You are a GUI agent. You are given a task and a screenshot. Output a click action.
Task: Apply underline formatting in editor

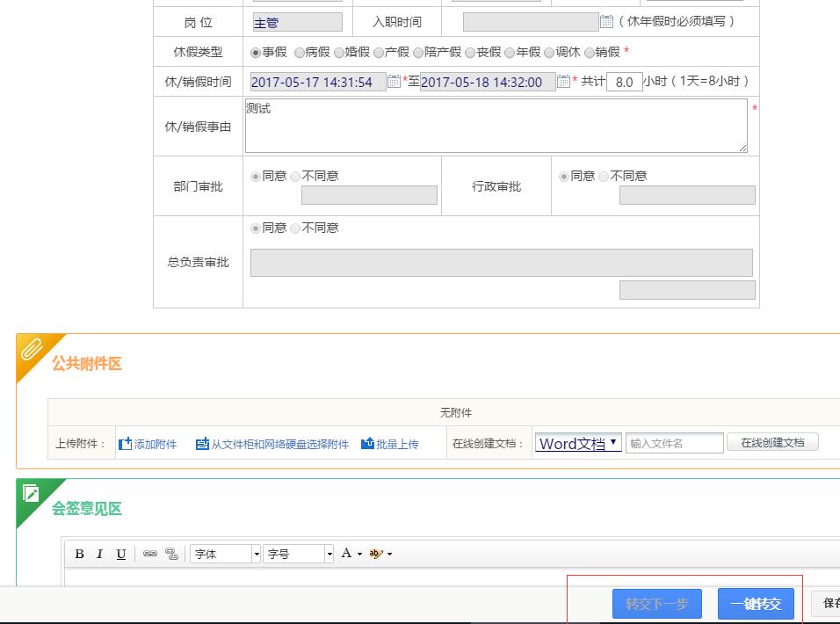pos(121,554)
